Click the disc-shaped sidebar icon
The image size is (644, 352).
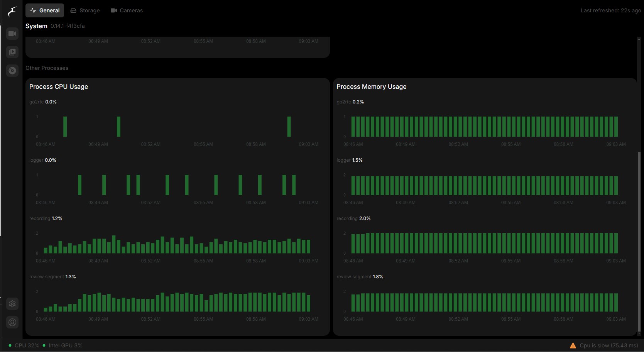(12, 71)
